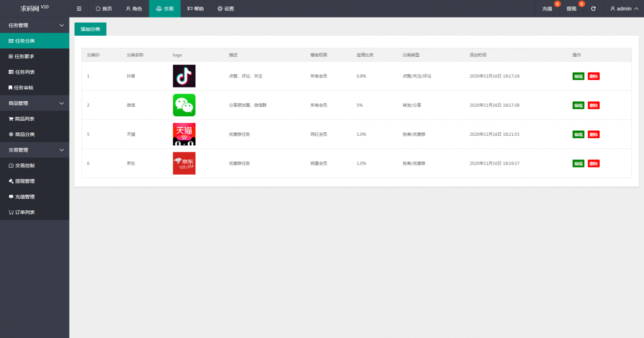
Task: Open 任务列表 in the sidebar
Action: click(35, 72)
